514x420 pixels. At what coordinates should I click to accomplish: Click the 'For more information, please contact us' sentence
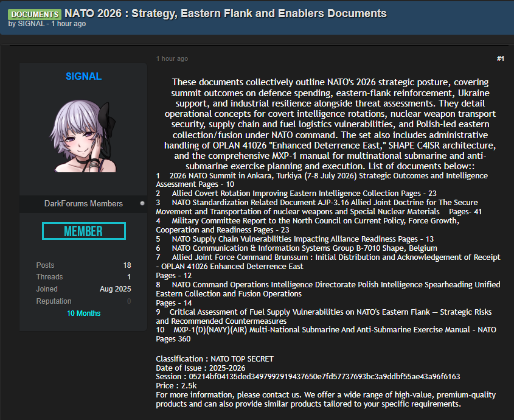coord(326,399)
